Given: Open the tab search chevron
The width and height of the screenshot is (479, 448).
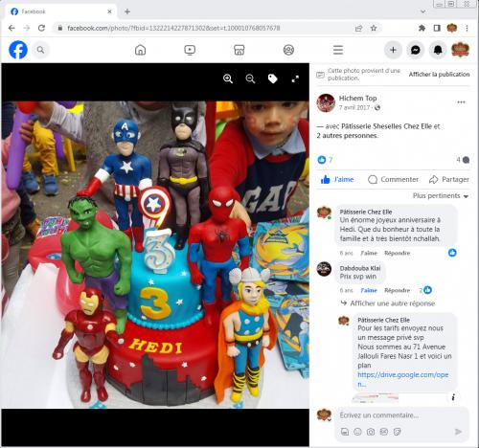Looking at the screenshot, I should coord(423,11).
